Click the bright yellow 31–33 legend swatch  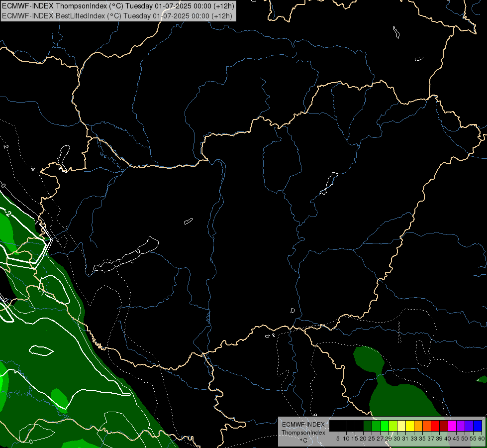[x=410, y=426]
